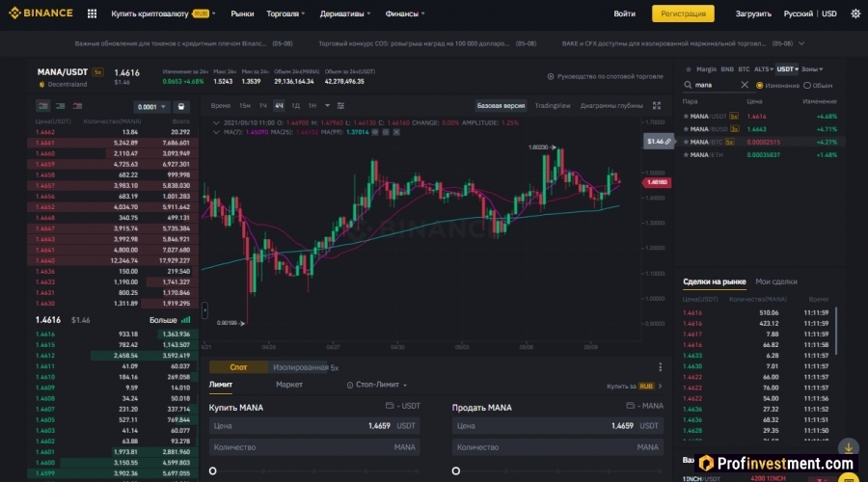Click the Регистрация button
The height and width of the screenshot is (482, 868).
point(683,13)
